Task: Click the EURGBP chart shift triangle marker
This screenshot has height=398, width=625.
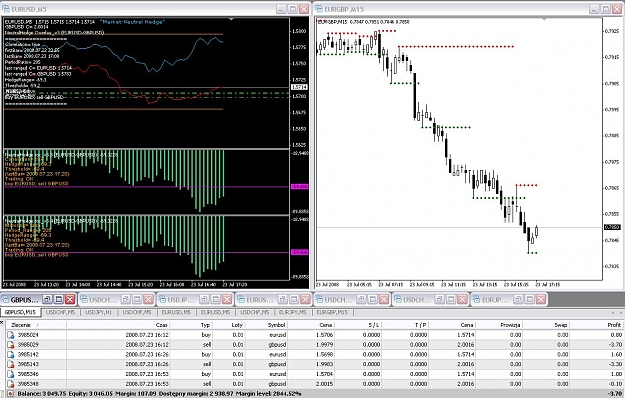Action: click(544, 19)
